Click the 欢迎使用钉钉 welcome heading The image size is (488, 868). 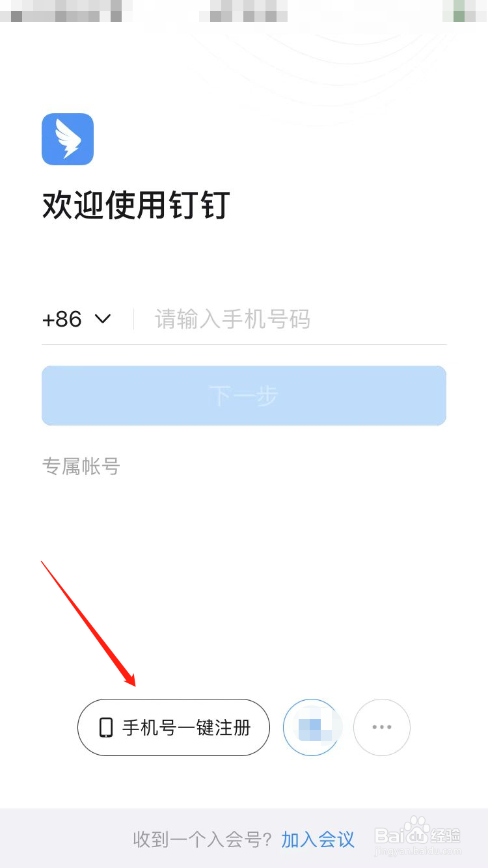(x=136, y=205)
